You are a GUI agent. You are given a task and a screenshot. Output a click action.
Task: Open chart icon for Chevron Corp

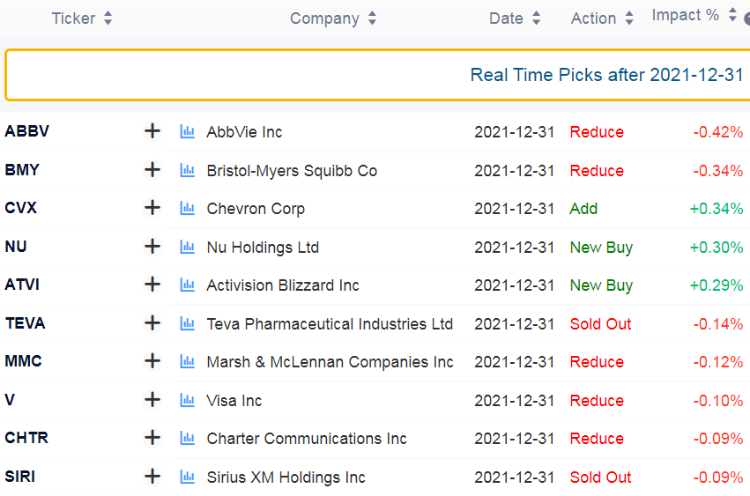coord(187,208)
